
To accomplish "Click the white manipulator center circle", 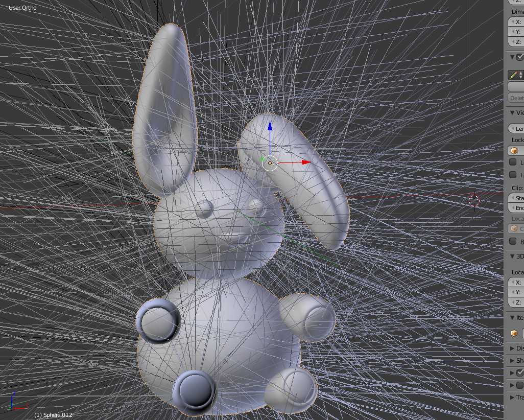I will click(x=270, y=163).
